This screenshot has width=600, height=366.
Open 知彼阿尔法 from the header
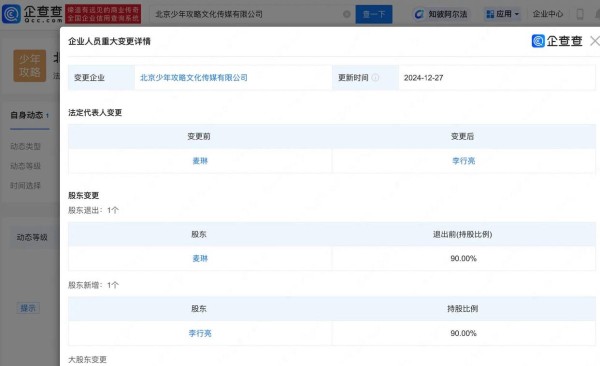pyautogui.click(x=441, y=14)
